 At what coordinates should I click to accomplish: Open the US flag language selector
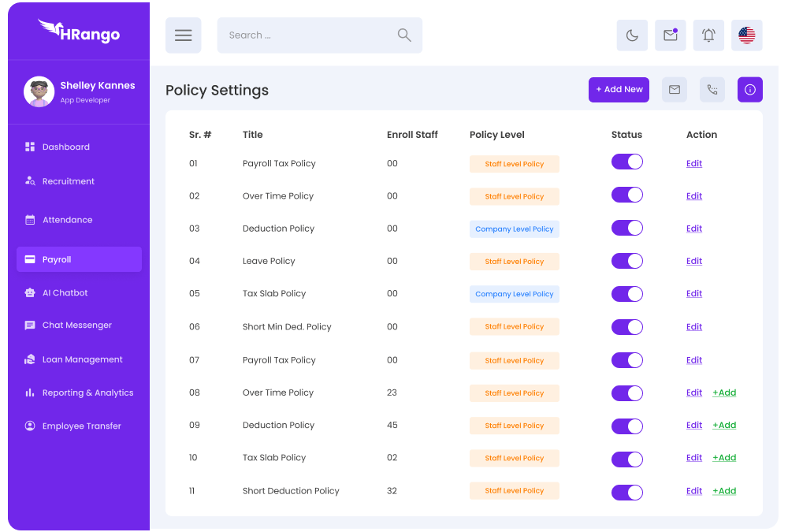(746, 35)
